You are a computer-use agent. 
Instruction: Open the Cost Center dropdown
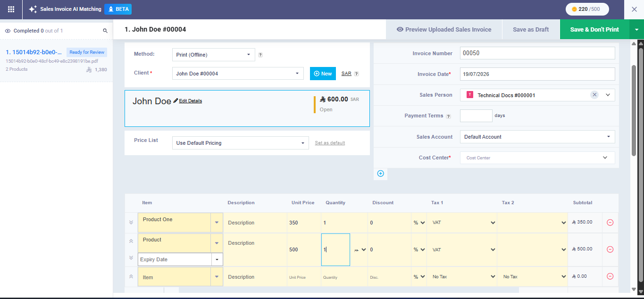click(537, 158)
